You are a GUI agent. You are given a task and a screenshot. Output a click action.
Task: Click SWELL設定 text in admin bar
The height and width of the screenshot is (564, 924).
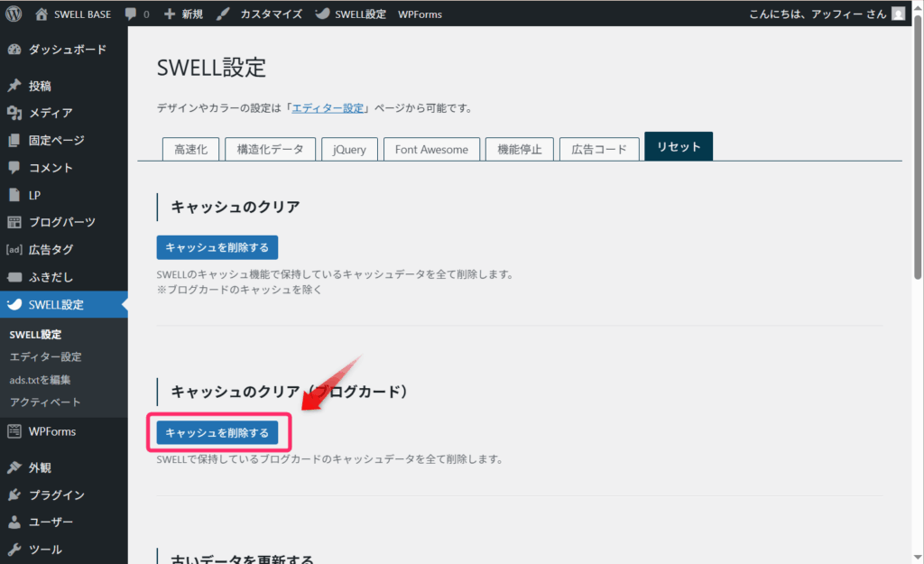coord(361,14)
